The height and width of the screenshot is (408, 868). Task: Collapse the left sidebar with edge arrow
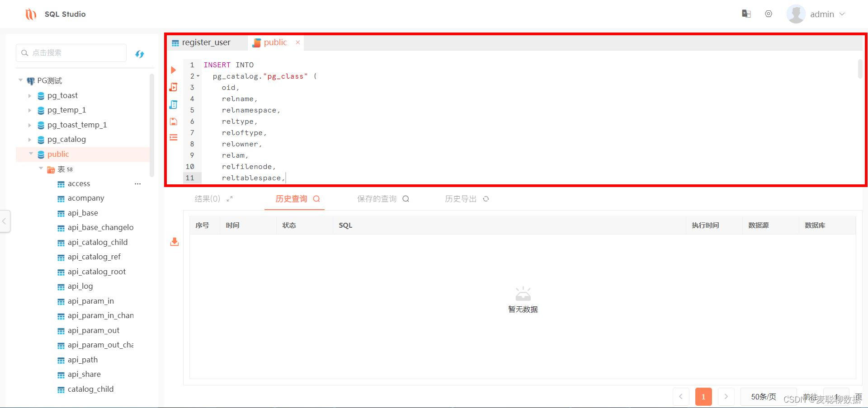tap(5, 221)
